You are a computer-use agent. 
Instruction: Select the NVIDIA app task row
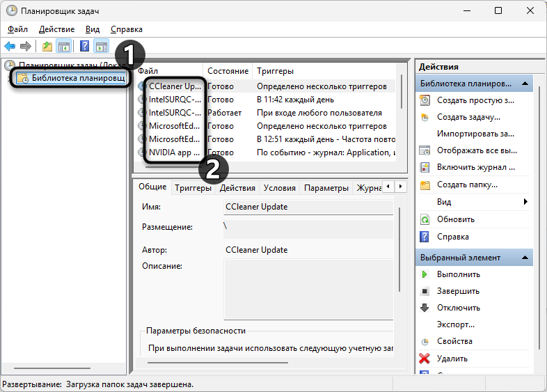(174, 152)
